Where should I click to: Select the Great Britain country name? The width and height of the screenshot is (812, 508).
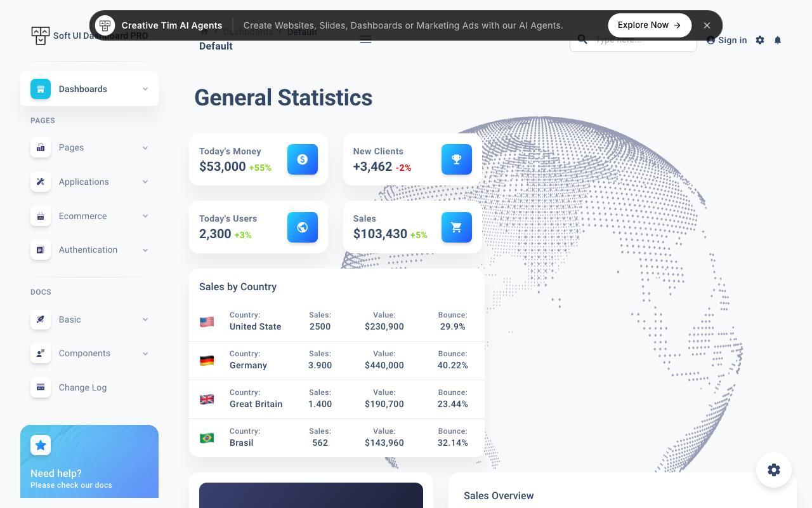pos(256,404)
